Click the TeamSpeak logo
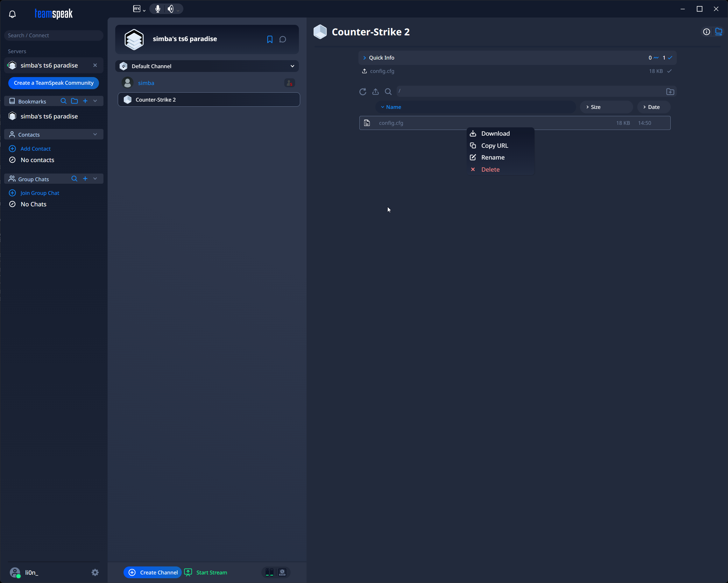This screenshot has height=583, width=728. pos(53,14)
